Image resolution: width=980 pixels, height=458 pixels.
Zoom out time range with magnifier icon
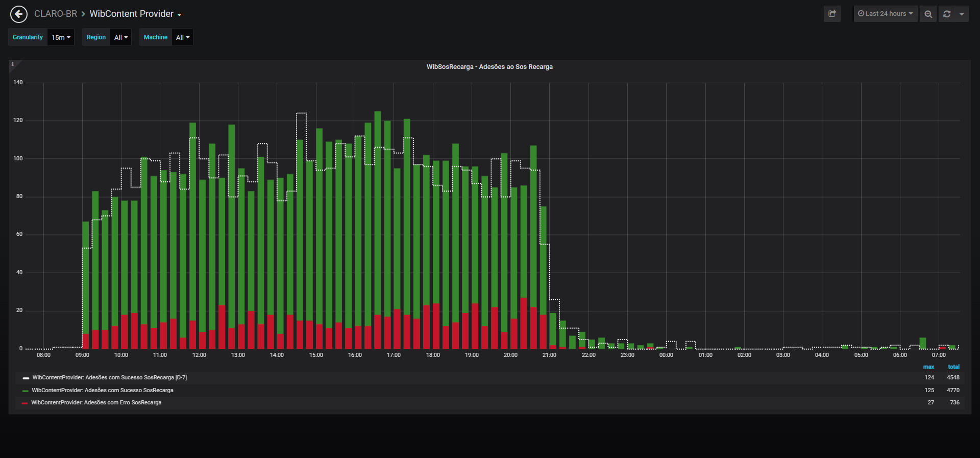point(928,14)
